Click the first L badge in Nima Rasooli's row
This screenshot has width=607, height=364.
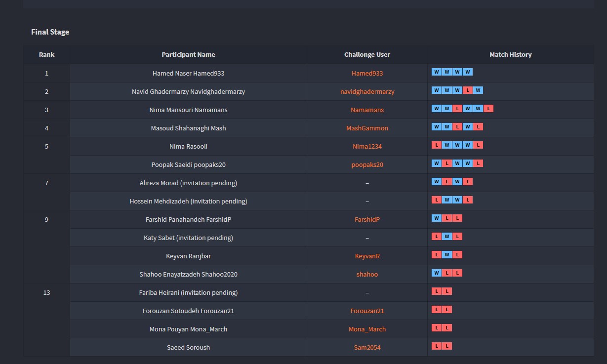436,145
